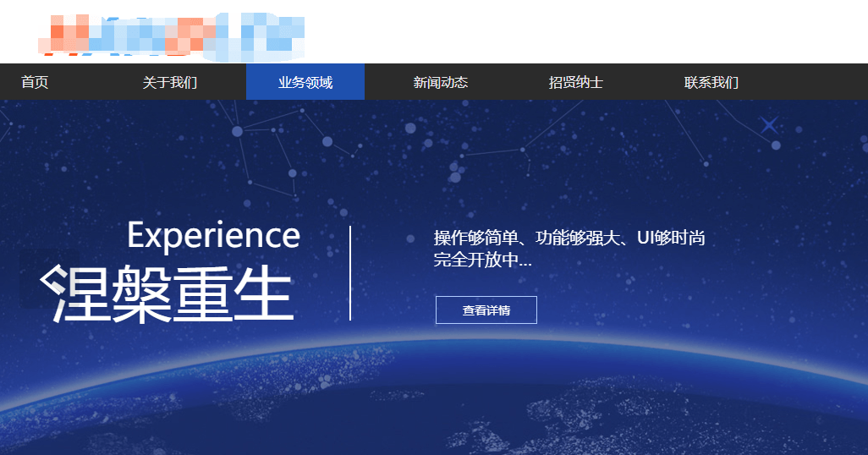The image size is (868, 455).
Task: Click the vertical white divider line
Action: pos(350,273)
